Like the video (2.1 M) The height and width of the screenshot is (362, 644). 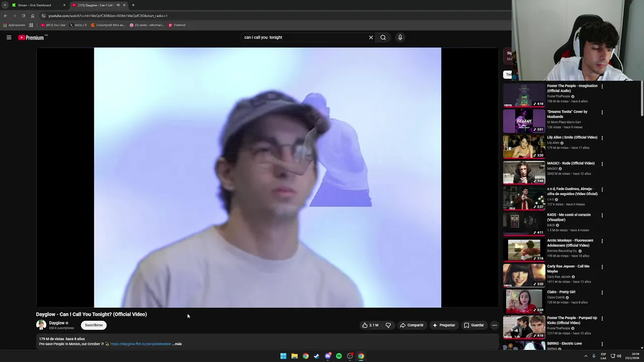tap(370, 325)
